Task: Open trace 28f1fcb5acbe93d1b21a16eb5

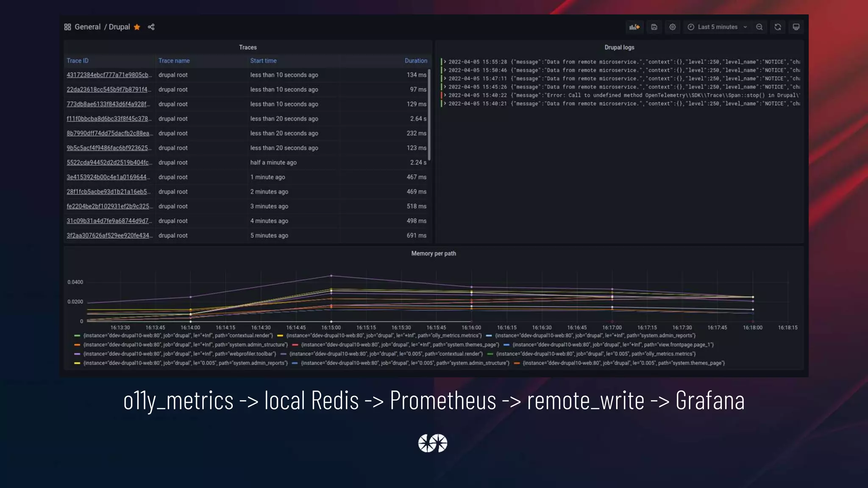Action: pyautogui.click(x=108, y=192)
